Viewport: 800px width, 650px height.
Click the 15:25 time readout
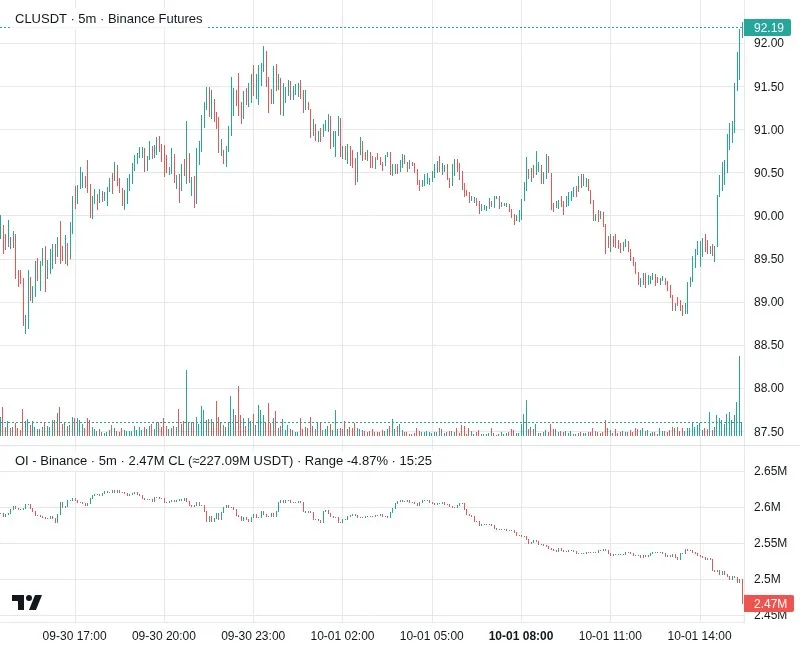click(415, 461)
